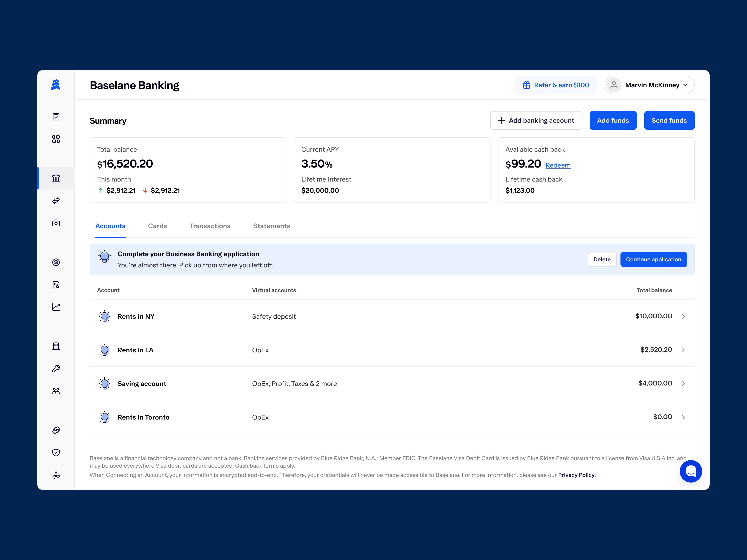Open the receipt search sidebar icon
Screen dimensions: 747x560
pyautogui.click(x=56, y=285)
